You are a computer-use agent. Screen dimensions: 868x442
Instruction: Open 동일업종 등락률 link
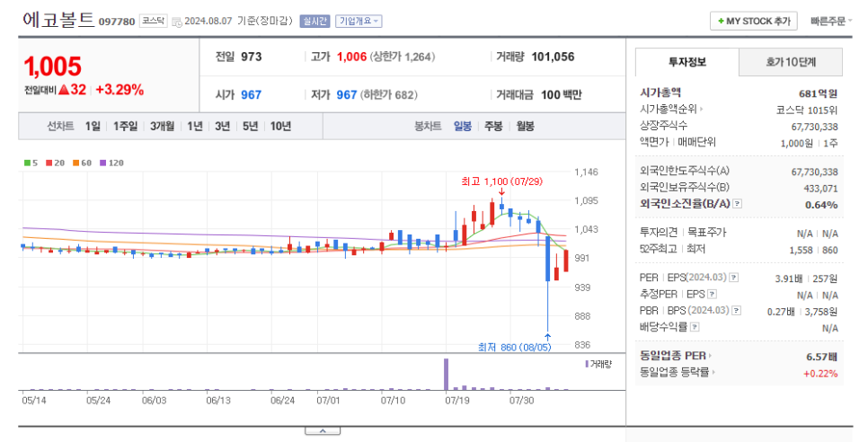pos(674,372)
